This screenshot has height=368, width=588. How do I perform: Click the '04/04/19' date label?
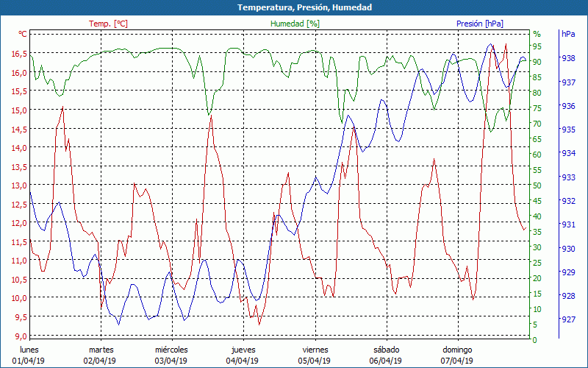click(x=243, y=361)
